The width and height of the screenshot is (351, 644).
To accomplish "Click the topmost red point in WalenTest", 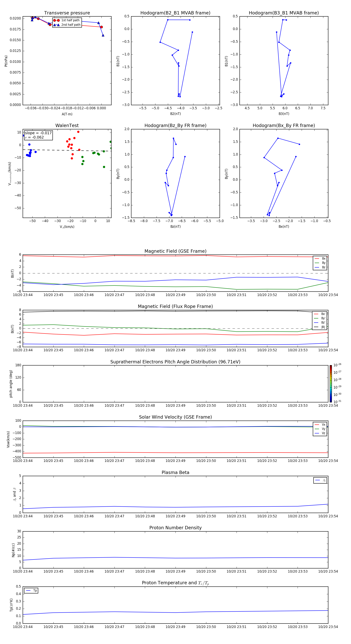I will pos(78,132).
